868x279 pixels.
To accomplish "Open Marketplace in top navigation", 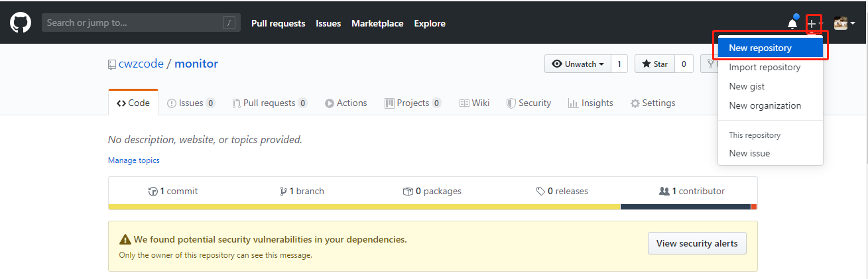I will pos(377,23).
